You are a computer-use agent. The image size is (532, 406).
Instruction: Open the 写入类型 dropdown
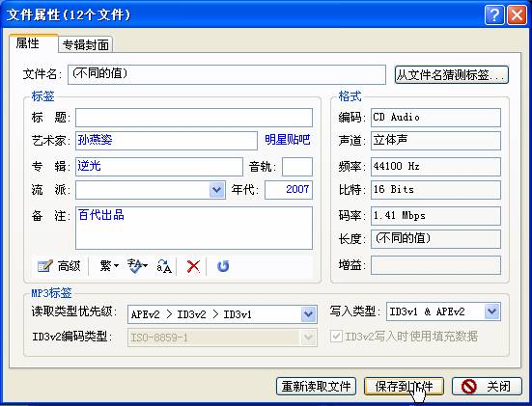pyautogui.click(x=492, y=311)
